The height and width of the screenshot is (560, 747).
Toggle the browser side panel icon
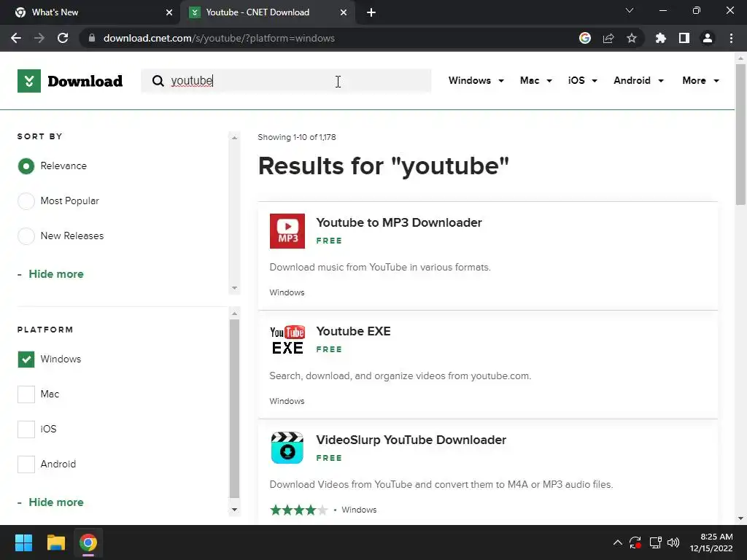pyautogui.click(x=684, y=38)
